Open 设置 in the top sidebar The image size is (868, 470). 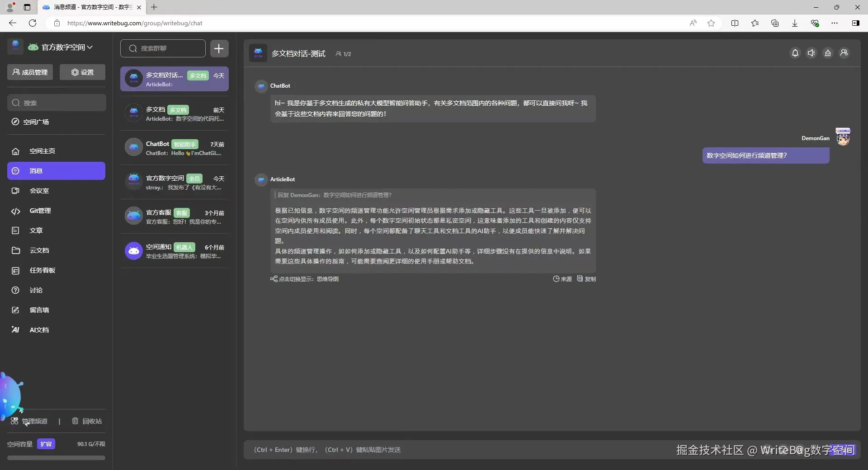[x=82, y=72]
